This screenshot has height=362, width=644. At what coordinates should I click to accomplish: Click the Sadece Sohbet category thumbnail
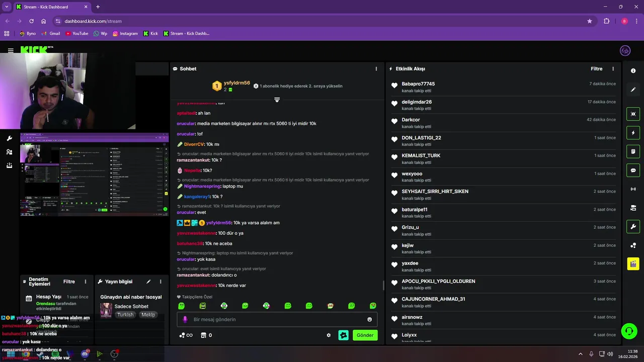(106, 310)
